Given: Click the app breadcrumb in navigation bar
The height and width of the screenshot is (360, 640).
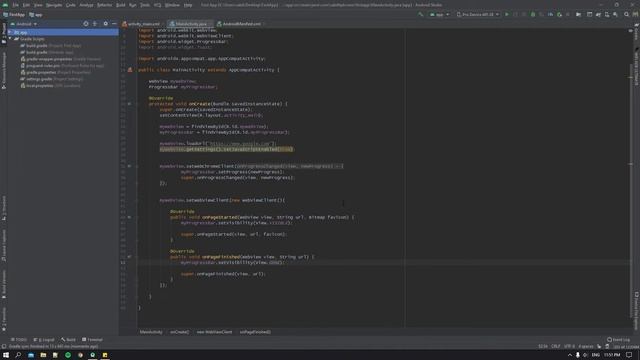Looking at the screenshot, I should tap(36, 15).
